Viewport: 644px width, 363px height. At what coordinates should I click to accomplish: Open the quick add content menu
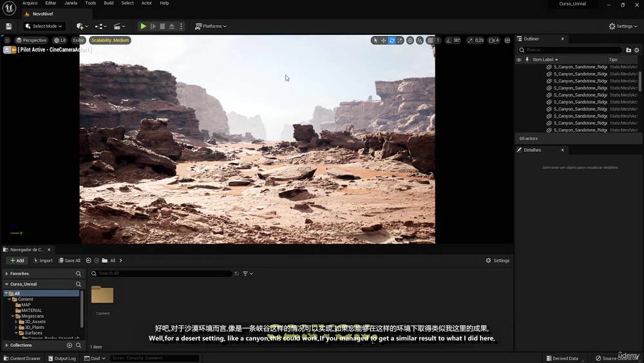click(x=82, y=26)
